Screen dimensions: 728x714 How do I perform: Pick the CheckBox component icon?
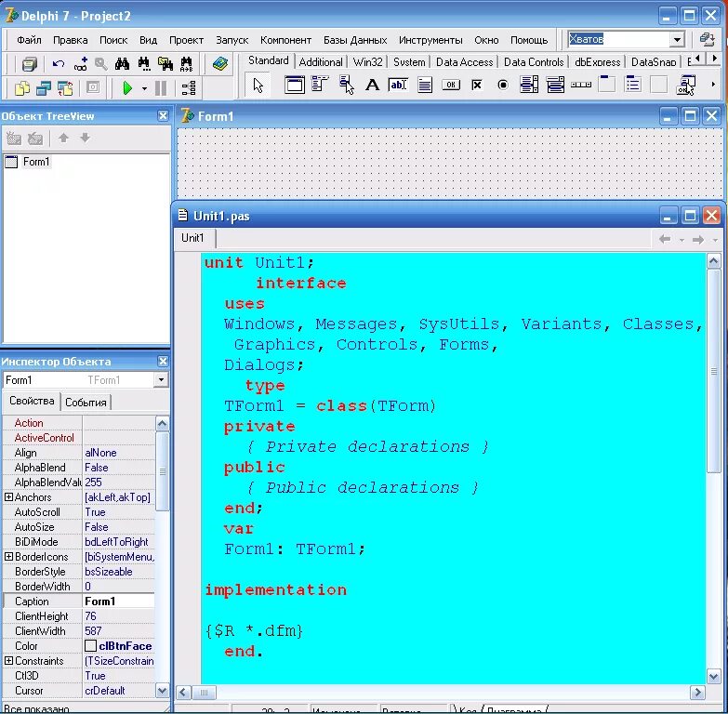pyautogui.click(x=477, y=85)
